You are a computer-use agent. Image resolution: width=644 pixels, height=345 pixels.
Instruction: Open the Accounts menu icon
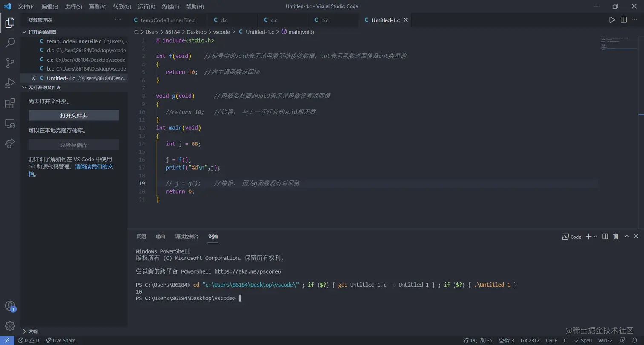[10, 306]
